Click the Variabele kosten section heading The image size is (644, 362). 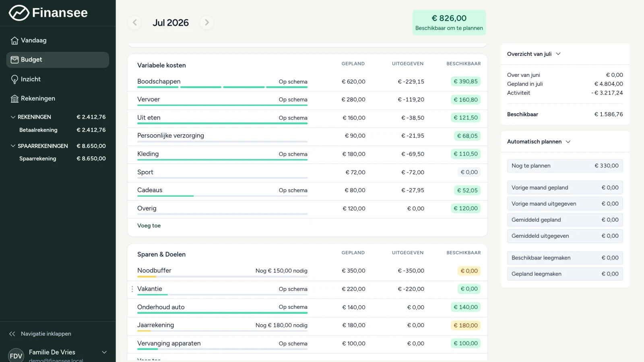tap(161, 65)
